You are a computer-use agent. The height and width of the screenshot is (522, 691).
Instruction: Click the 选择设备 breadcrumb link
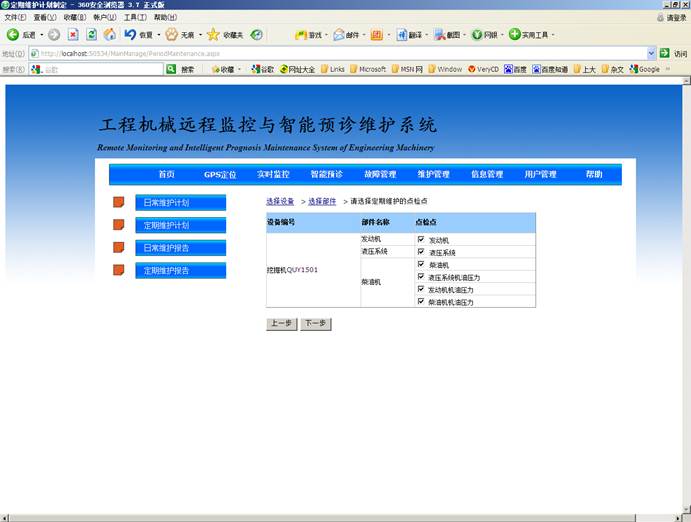[280, 202]
